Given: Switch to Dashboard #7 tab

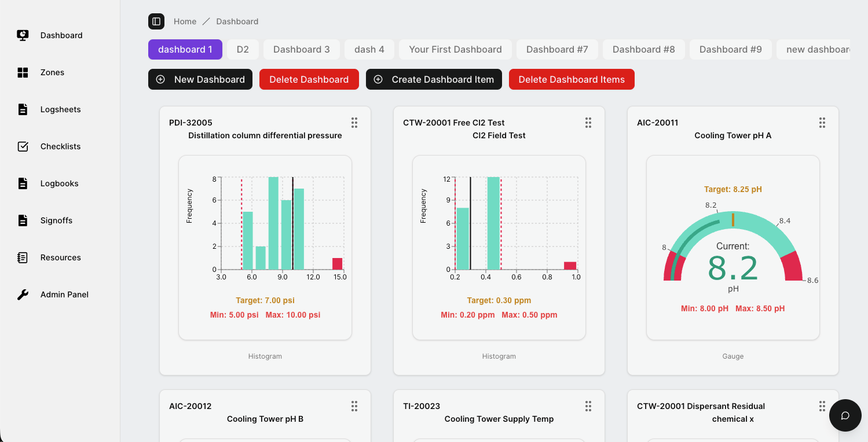Looking at the screenshot, I should point(557,49).
